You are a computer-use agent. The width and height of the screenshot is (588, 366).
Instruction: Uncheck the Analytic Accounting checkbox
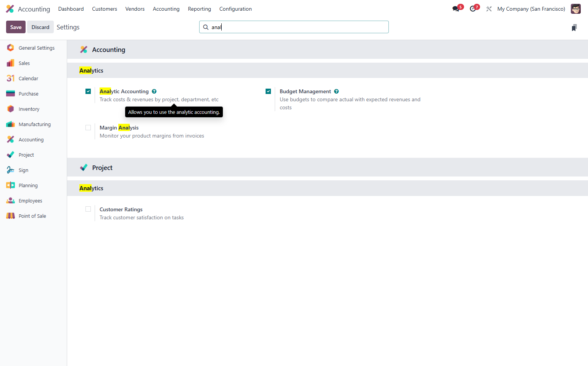88,91
